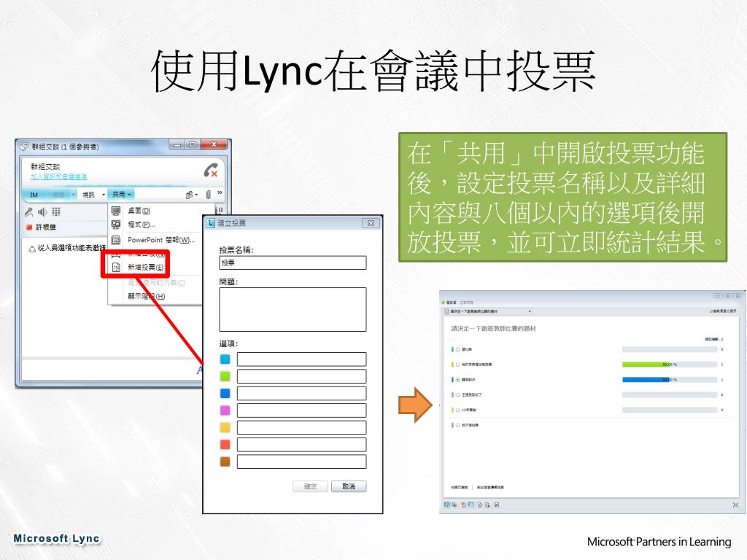Screen dimensions: 747x560
Task: Click the red-orange option color swatch
Action: pyautogui.click(x=225, y=445)
